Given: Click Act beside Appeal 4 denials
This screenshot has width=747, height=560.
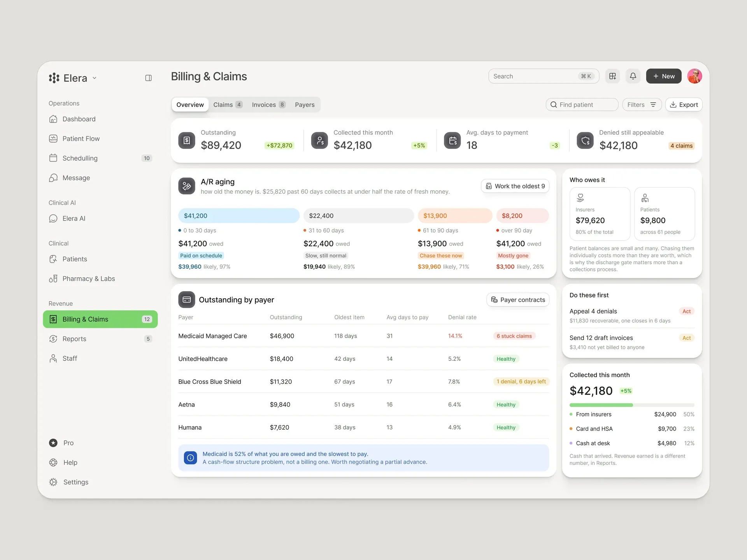Looking at the screenshot, I should (x=686, y=311).
